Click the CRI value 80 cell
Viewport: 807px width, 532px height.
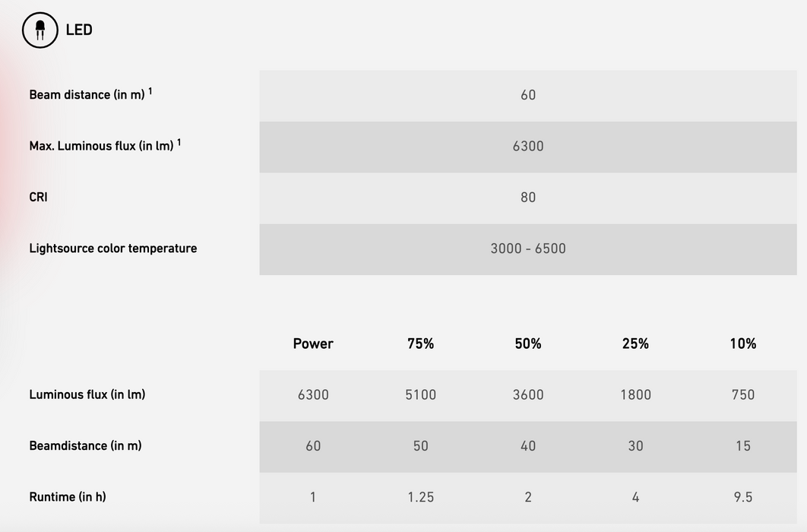pos(528,198)
